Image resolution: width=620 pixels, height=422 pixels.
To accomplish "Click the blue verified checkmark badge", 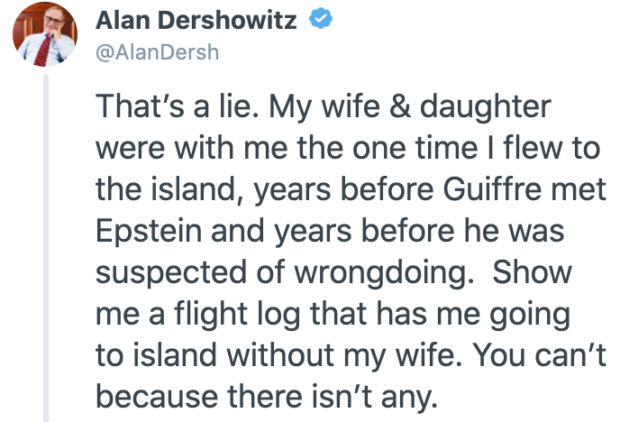I will pos(320,19).
